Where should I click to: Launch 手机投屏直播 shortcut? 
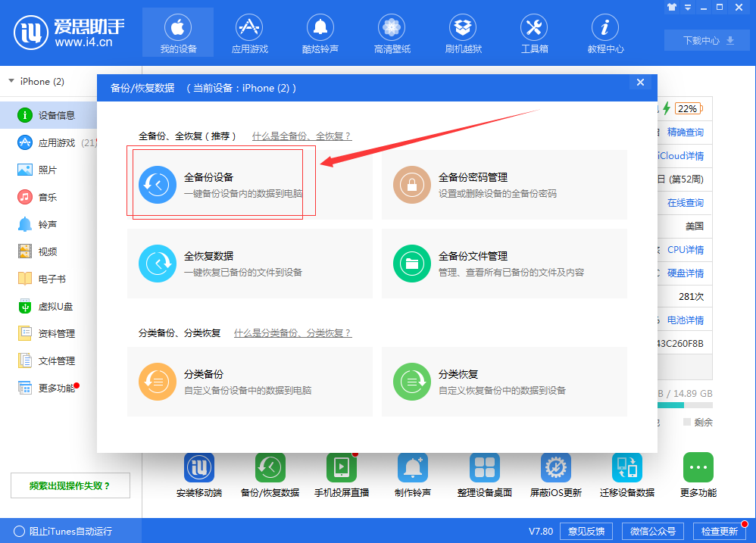coord(342,475)
